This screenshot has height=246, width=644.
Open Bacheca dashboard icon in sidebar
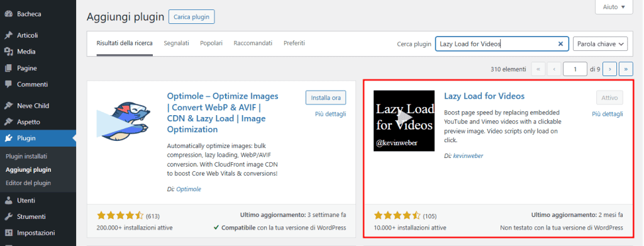point(8,14)
